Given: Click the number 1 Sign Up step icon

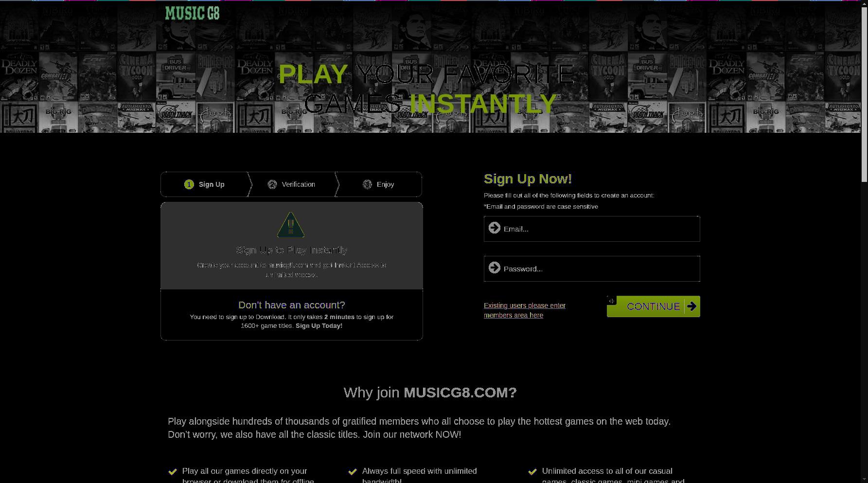Looking at the screenshot, I should pos(189,184).
